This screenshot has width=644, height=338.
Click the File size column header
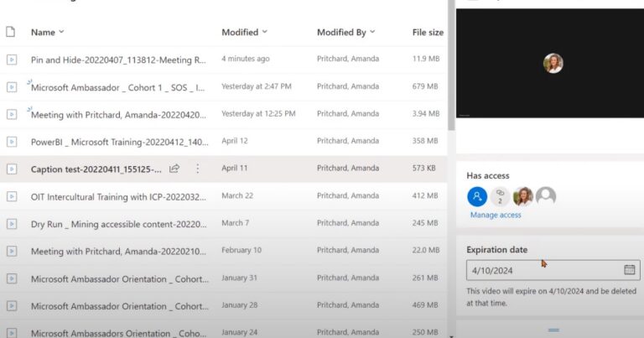[428, 33]
